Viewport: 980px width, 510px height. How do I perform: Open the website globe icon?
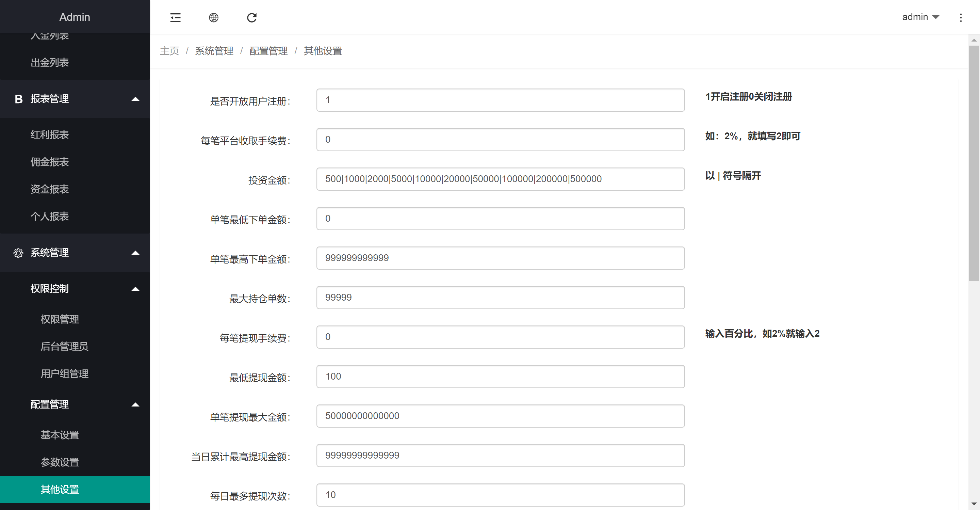point(214,17)
